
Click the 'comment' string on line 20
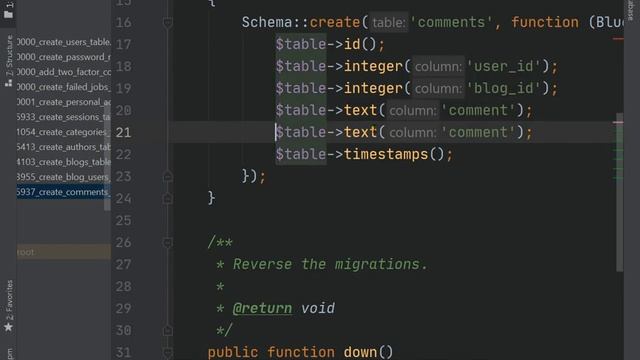(x=478, y=110)
